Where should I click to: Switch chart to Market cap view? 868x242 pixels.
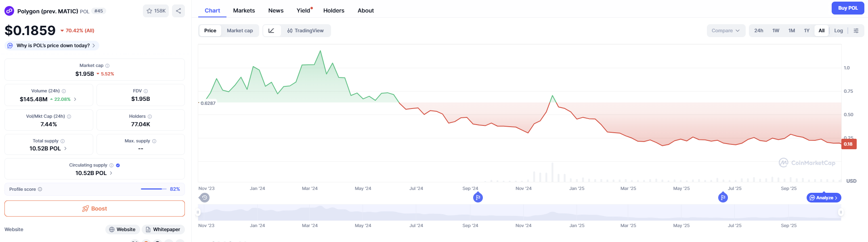click(x=240, y=31)
